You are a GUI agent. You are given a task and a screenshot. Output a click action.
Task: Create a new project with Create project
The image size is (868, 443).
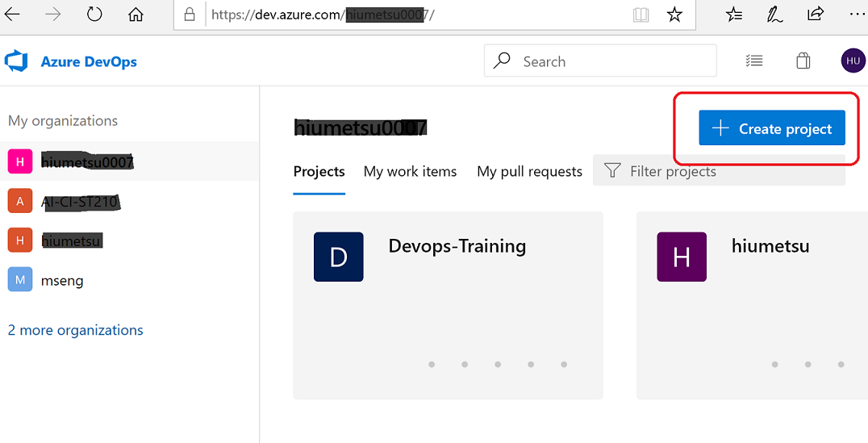point(772,128)
